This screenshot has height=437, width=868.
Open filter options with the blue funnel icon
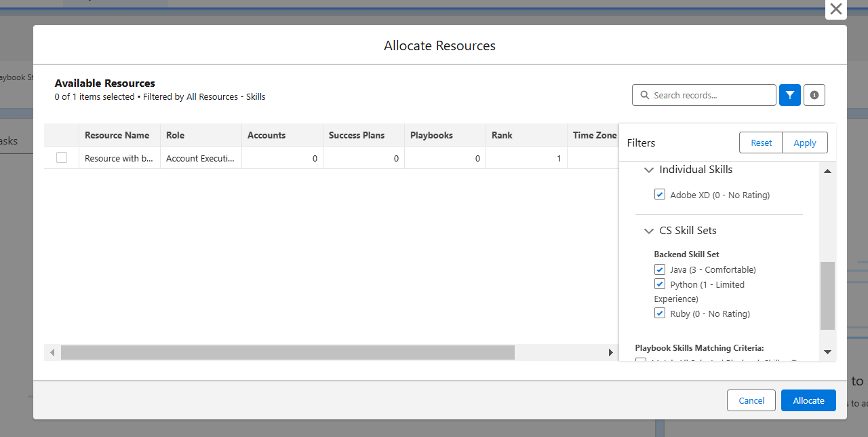click(x=789, y=95)
